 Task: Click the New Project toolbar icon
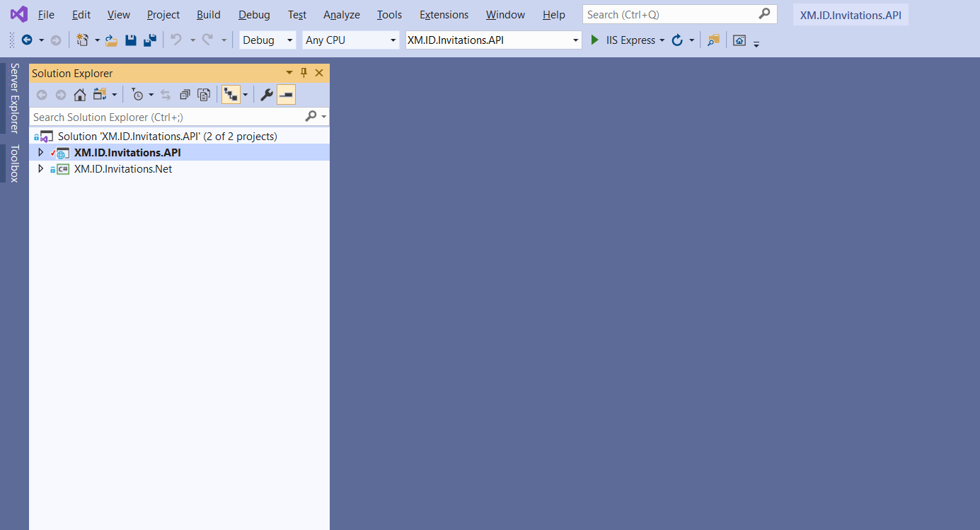point(83,40)
